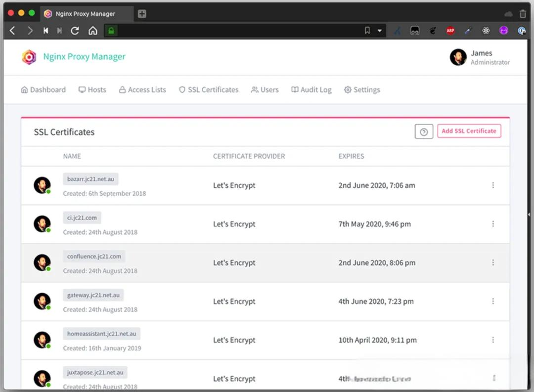
Task: Open the James Administrator user menu
Action: (480, 57)
